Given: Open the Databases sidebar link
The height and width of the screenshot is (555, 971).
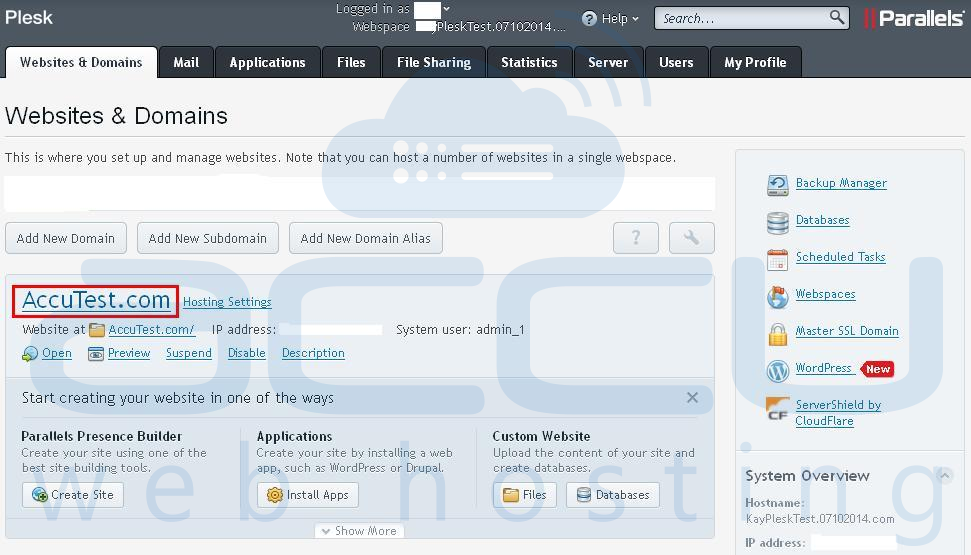Looking at the screenshot, I should coord(822,220).
